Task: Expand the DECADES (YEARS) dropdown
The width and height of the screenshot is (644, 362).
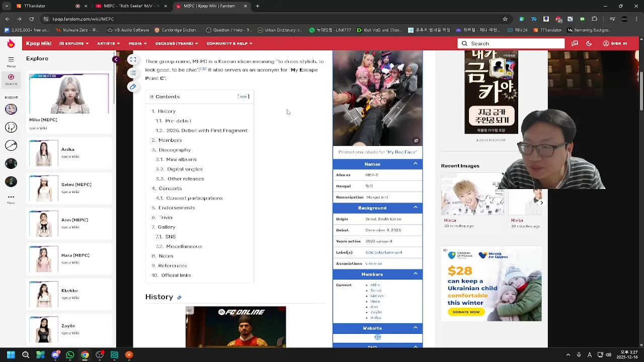Action: [177, 43]
